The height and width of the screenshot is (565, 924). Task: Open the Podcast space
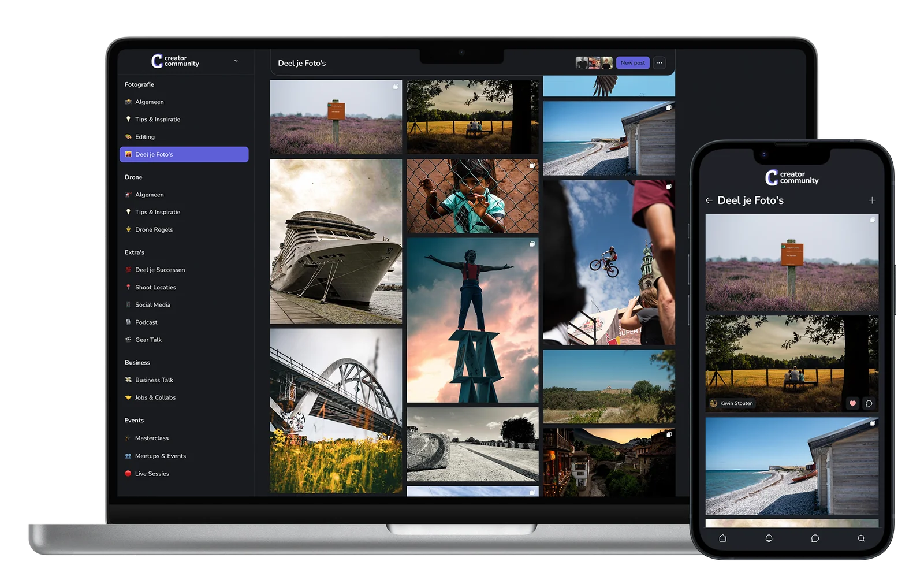(x=184, y=322)
